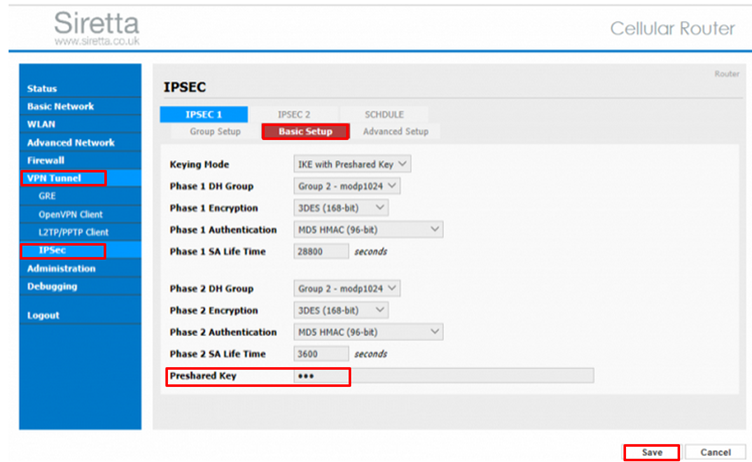Open the Keying Mode dropdown

[352, 164]
